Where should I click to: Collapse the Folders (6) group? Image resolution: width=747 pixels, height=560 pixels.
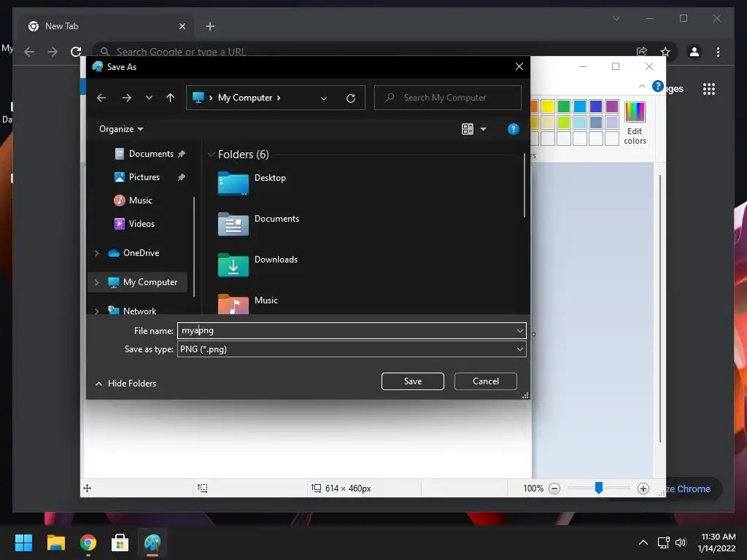211,155
